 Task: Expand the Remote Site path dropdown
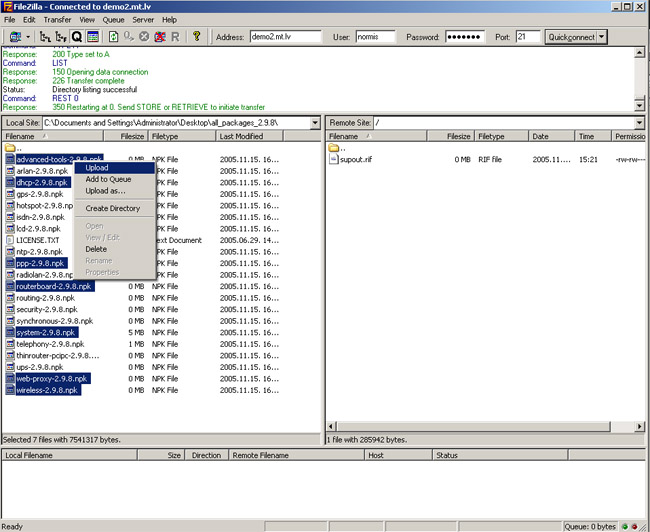[642, 122]
